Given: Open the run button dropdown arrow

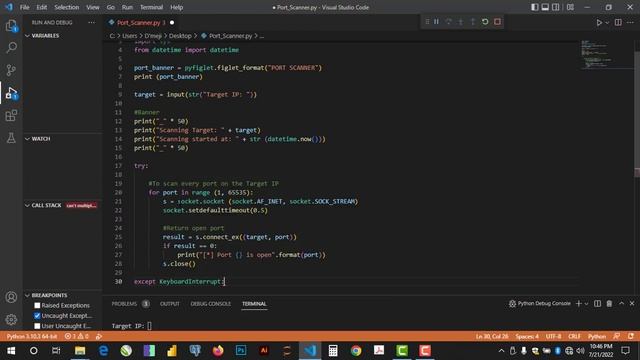Looking at the screenshot, I should [607, 23].
